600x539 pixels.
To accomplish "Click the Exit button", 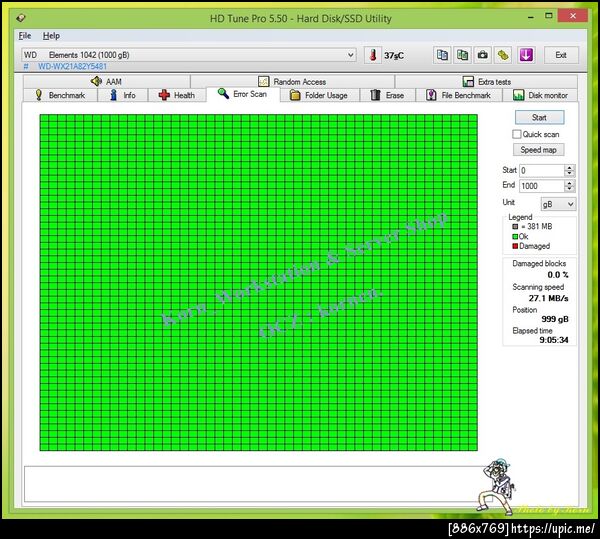I will tap(561, 55).
